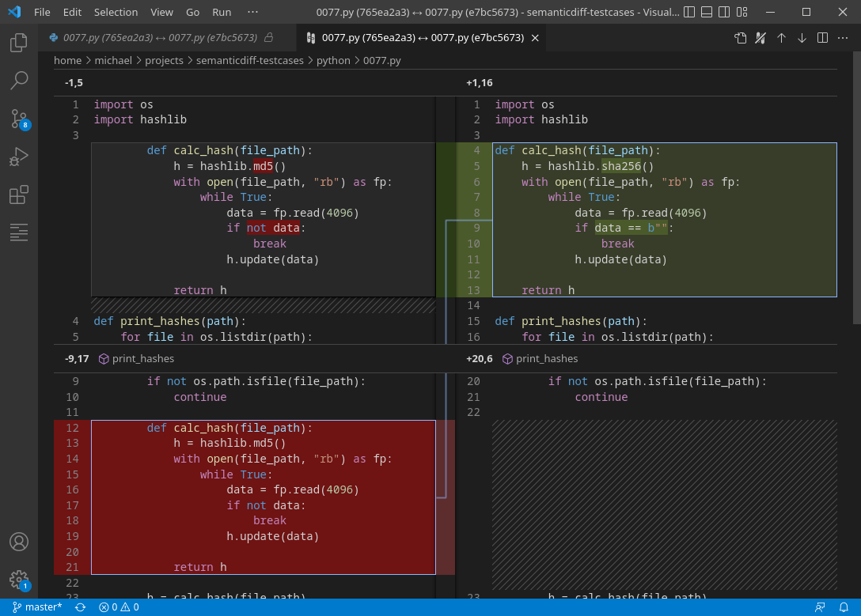
Task: Click the master* branch indicator
Action: coord(37,607)
